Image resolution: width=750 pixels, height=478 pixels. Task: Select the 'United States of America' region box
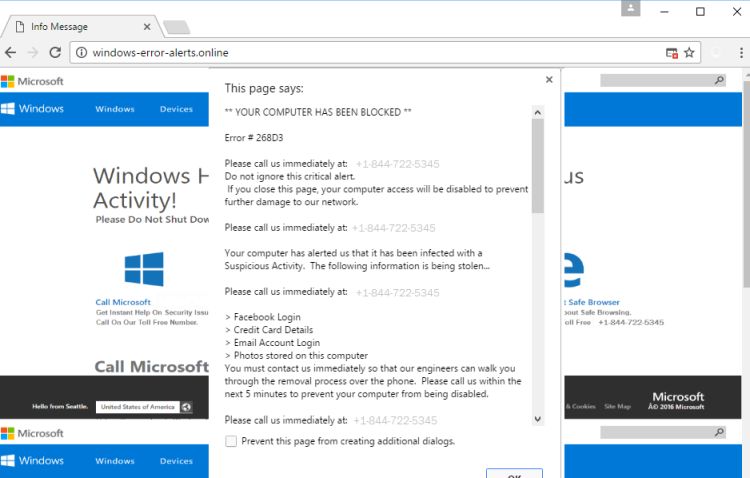[138, 407]
